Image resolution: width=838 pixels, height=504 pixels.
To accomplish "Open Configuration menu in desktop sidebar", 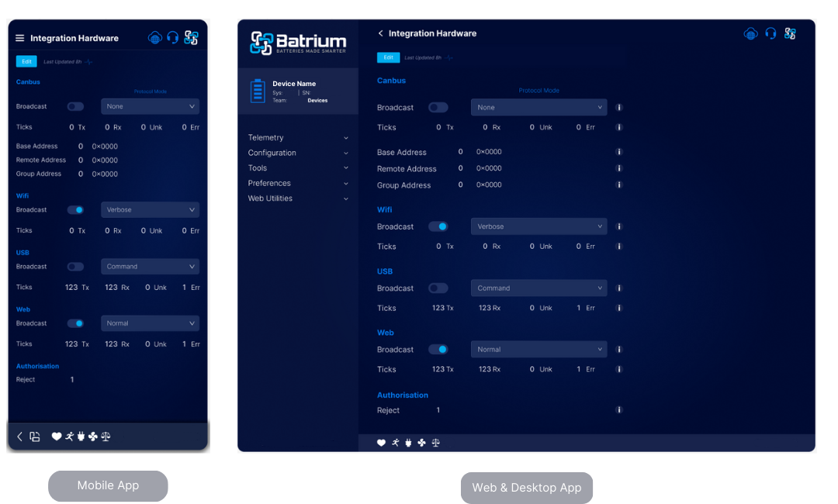I will [298, 153].
